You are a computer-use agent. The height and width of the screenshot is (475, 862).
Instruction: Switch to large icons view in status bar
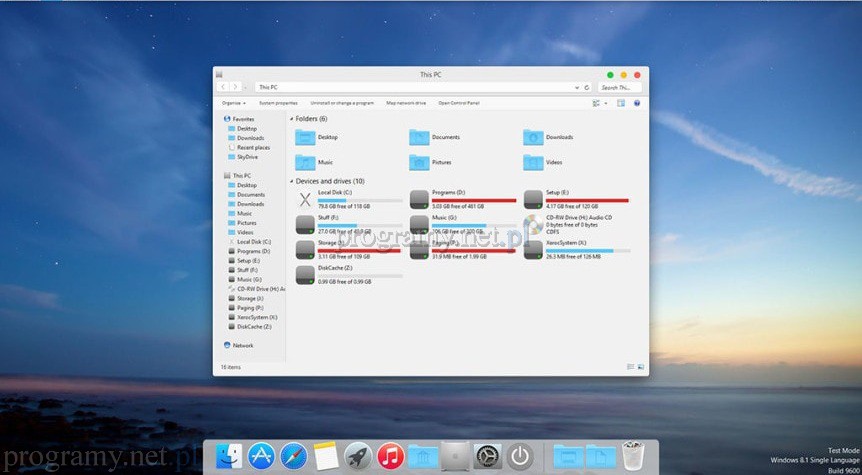[639, 368]
